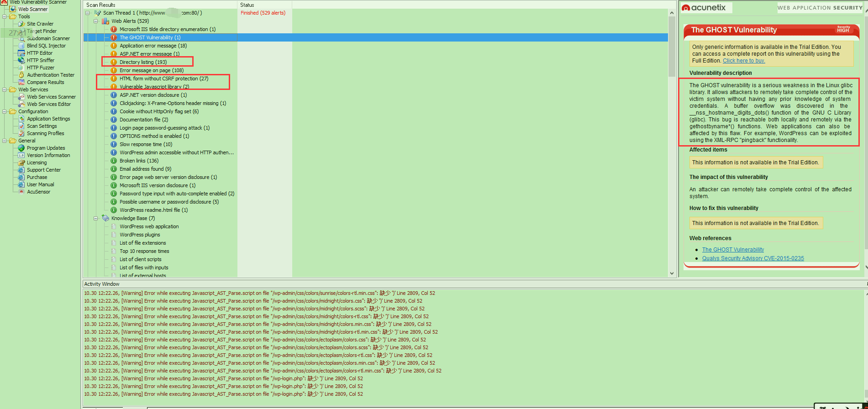The width and height of the screenshot is (868, 409).
Task: Click the Authentication Tester icon
Action: click(21, 75)
